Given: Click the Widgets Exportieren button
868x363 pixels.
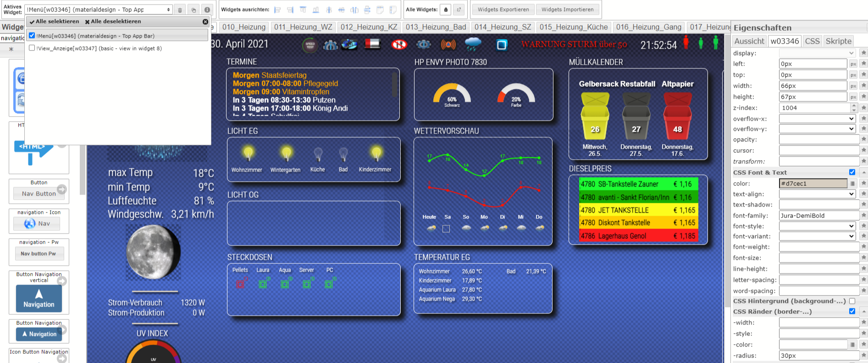Looking at the screenshot, I should tap(503, 10).
